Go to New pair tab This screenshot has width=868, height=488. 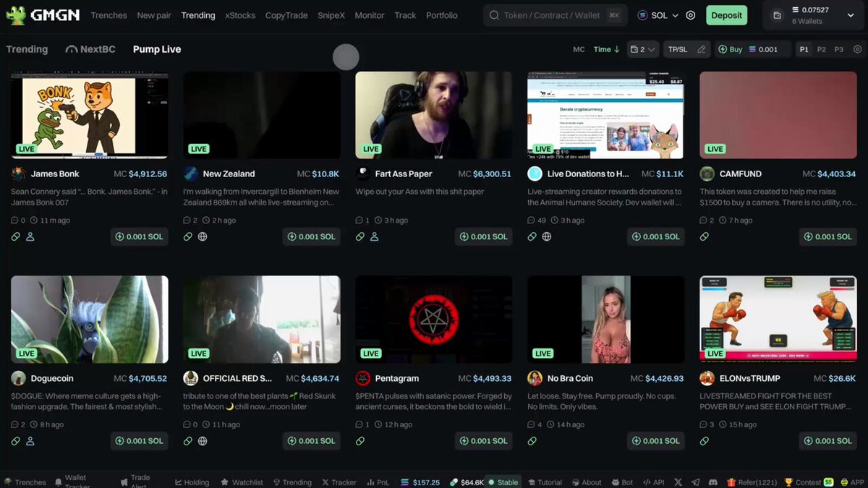(154, 15)
